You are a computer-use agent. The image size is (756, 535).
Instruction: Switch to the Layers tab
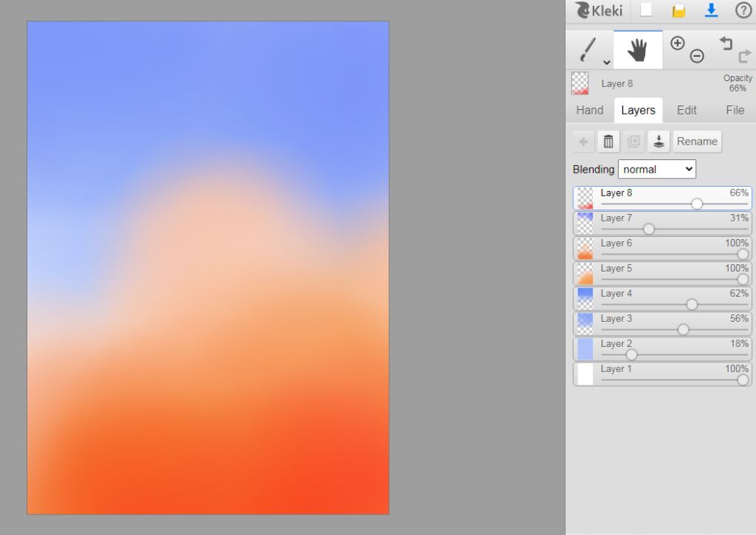[x=639, y=111]
